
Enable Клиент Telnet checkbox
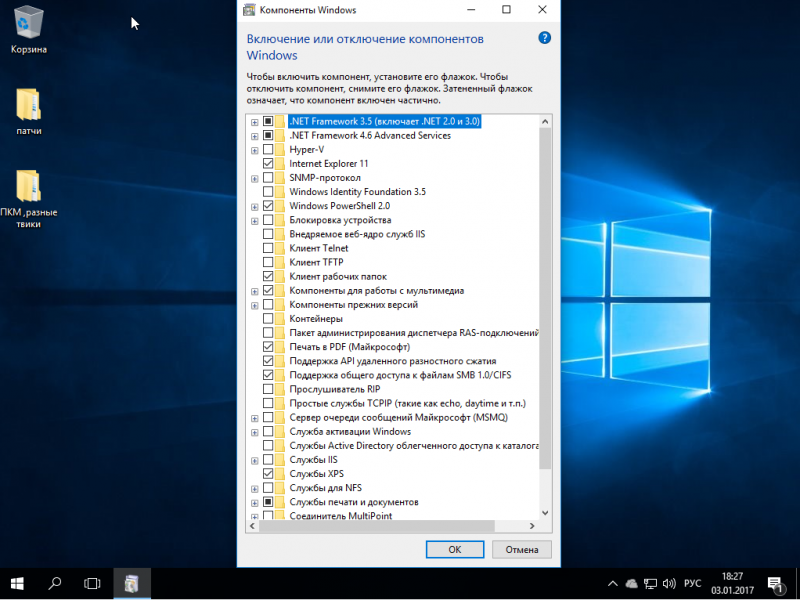click(268, 248)
